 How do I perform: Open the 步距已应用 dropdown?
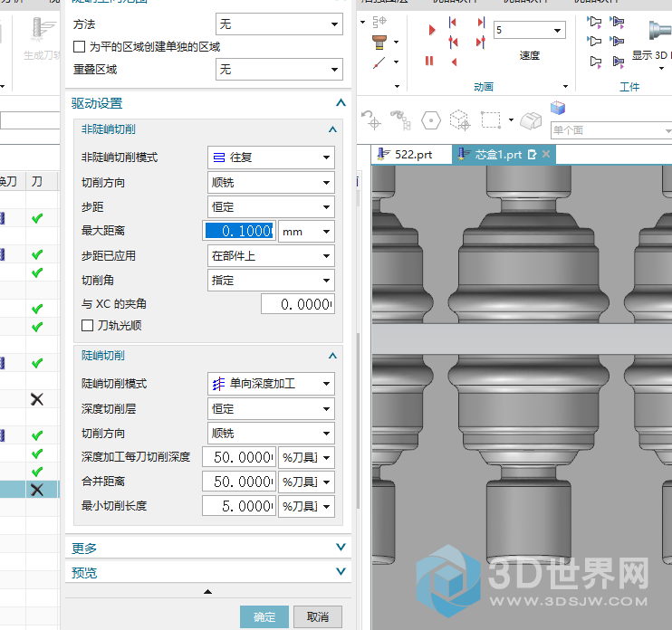271,256
